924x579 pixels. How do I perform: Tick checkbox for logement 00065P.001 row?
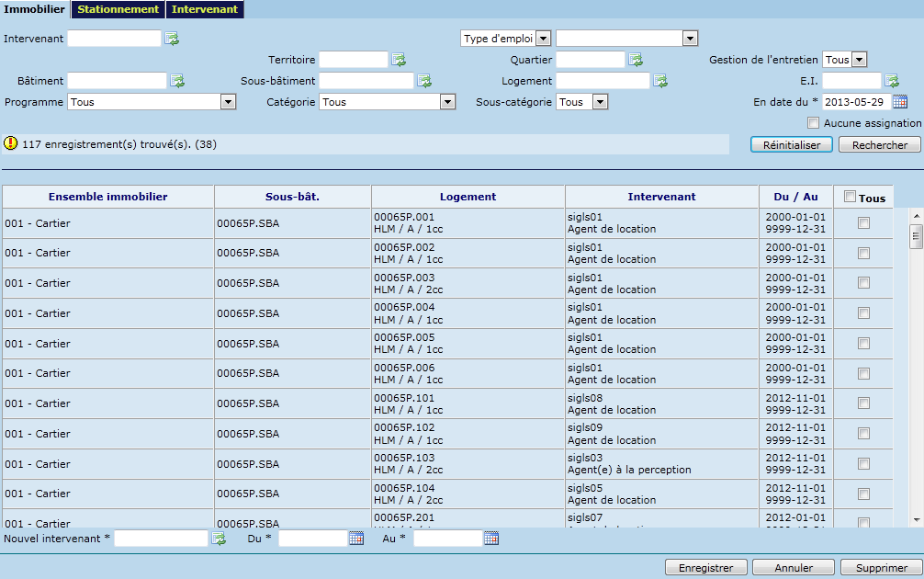click(863, 222)
